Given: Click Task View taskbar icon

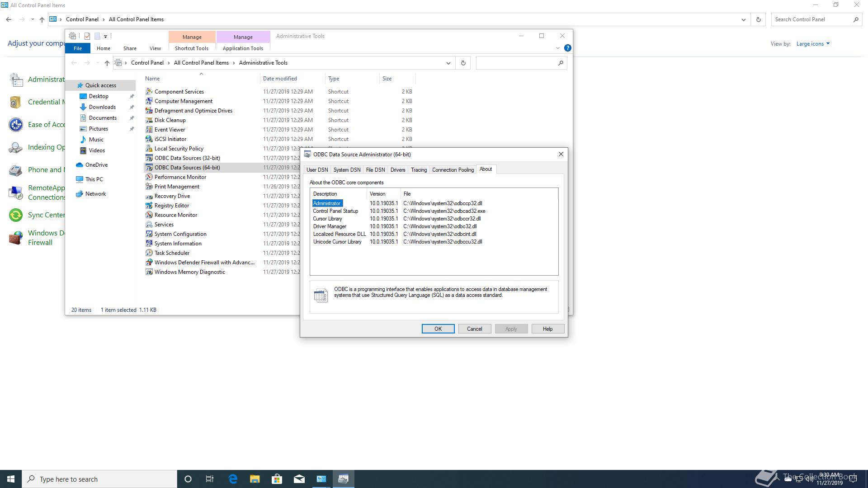Looking at the screenshot, I should 210,479.
